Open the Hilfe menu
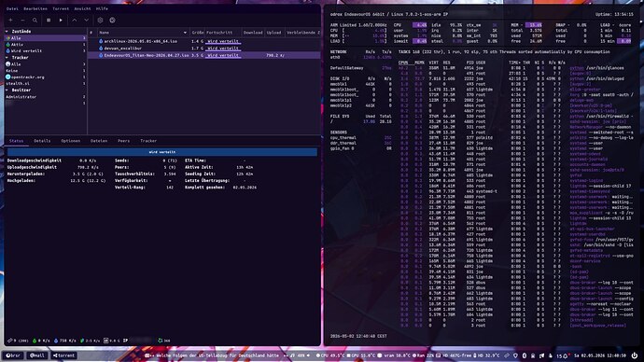 click(x=102, y=8)
